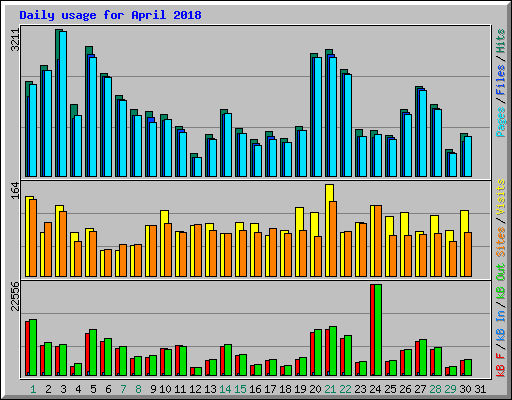Click day 25 on the x-axis
Screen dimensions: 512x400
[390, 389]
